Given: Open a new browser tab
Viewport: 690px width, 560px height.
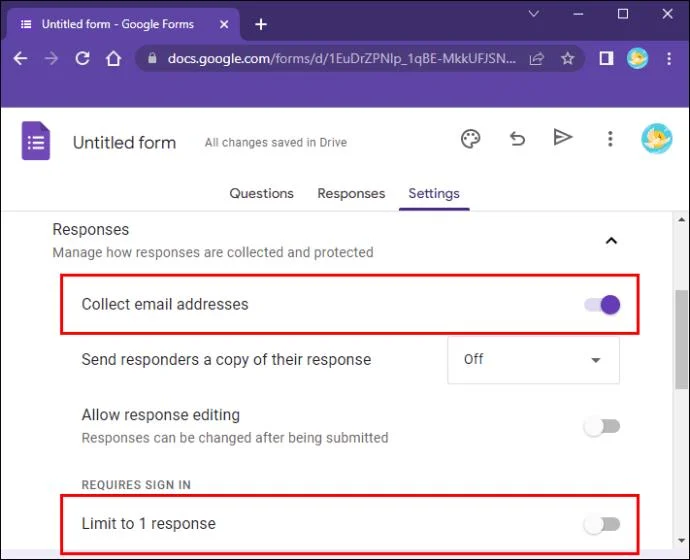Looking at the screenshot, I should pyautogui.click(x=261, y=24).
